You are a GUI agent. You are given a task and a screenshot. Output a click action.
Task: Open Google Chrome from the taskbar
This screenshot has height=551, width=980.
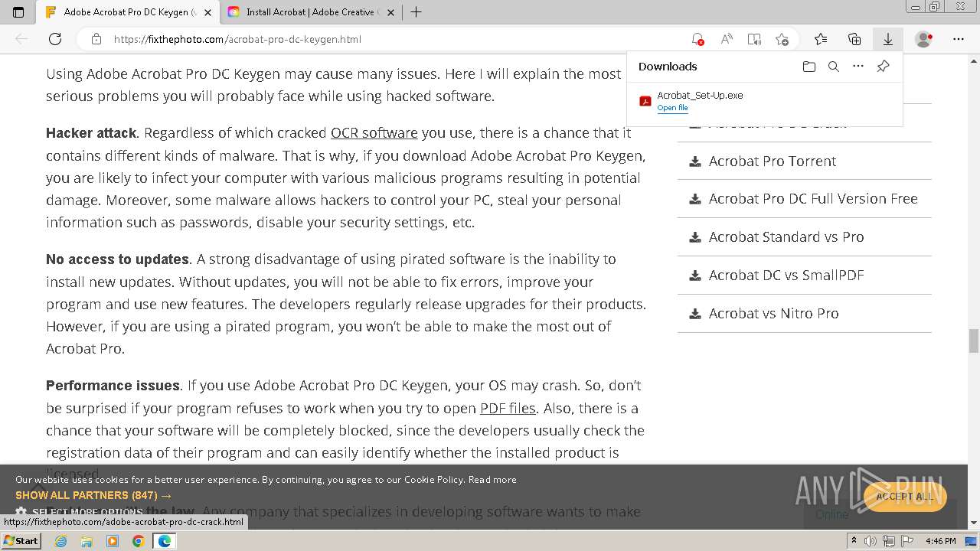[x=139, y=541]
